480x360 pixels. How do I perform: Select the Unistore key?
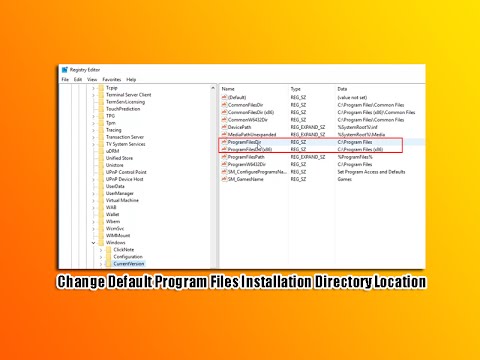pos(115,165)
